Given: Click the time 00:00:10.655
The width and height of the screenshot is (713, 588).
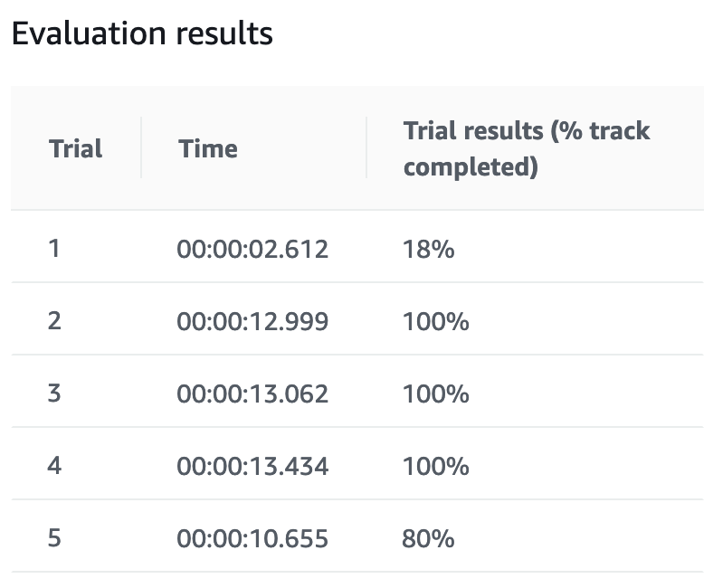Looking at the screenshot, I should click(252, 539).
